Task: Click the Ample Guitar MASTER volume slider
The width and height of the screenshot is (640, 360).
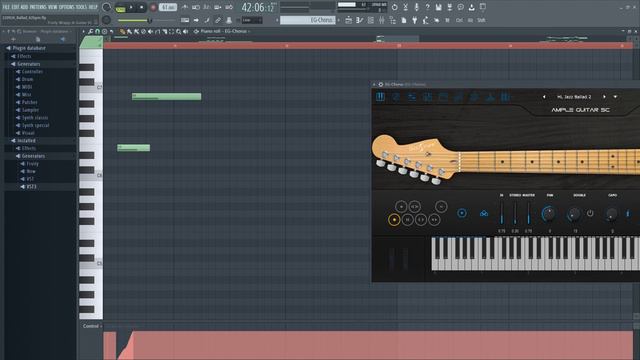Action: pos(529,213)
